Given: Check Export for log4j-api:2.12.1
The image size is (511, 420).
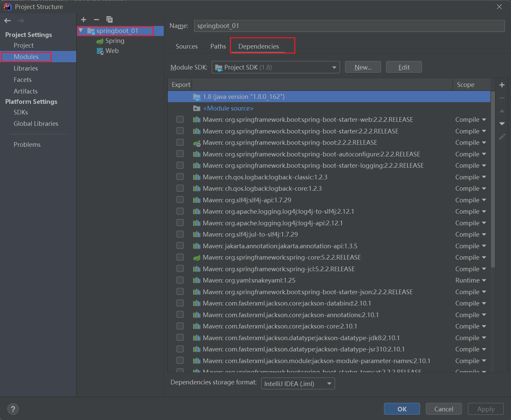Looking at the screenshot, I should [180, 222].
